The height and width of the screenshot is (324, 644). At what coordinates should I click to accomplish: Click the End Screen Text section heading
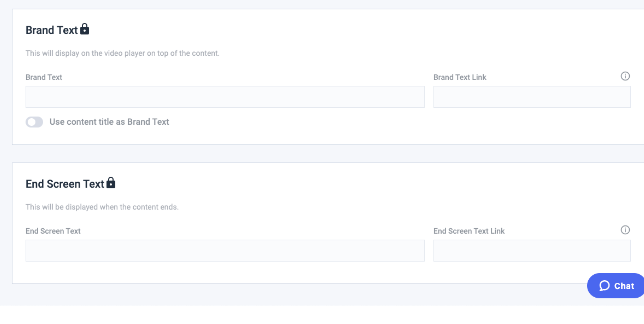click(65, 184)
